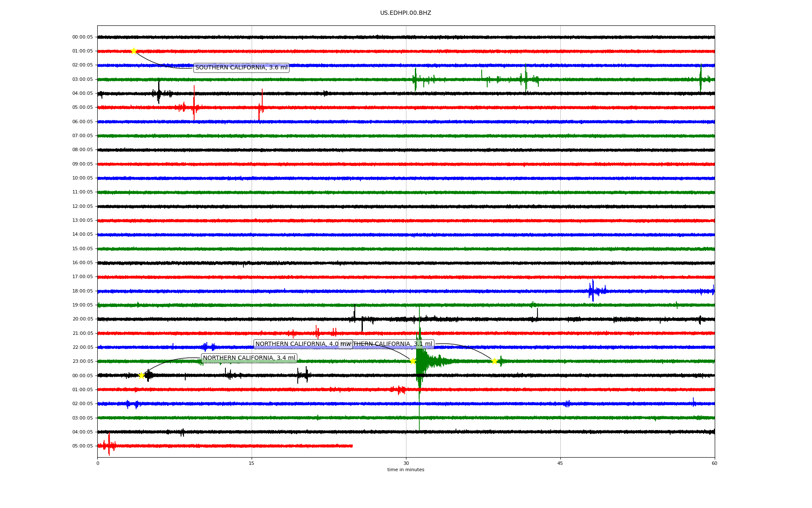This screenshot has height=508, width=812.
Task: Select the NORTHERN CALIFORNIA, 3.4 ml annotation label
Action: coord(249,358)
